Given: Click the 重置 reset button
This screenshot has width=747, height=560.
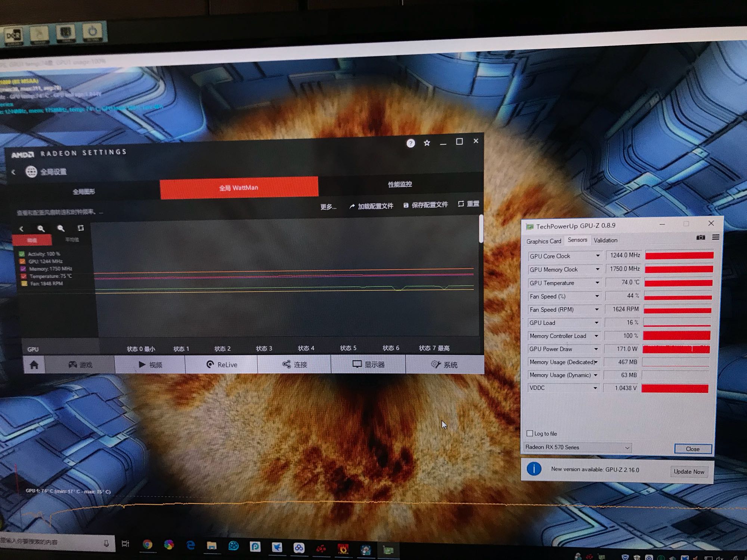Looking at the screenshot, I should pyautogui.click(x=468, y=204).
